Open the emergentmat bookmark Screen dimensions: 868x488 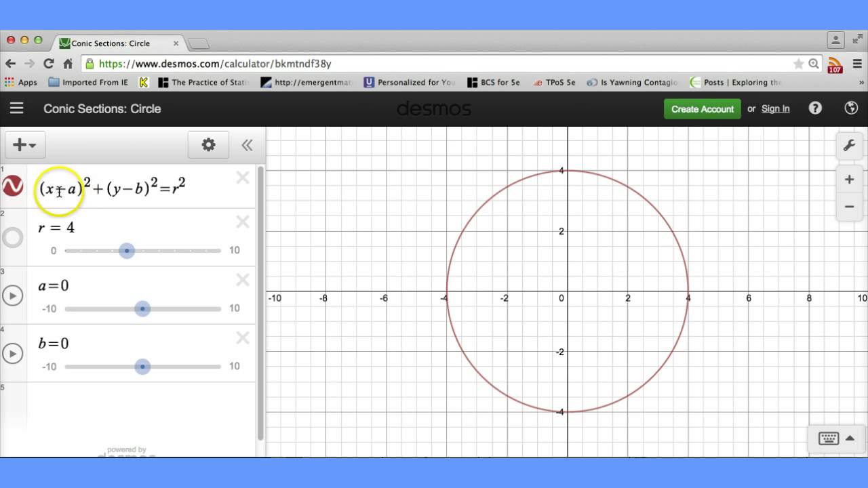pos(307,82)
